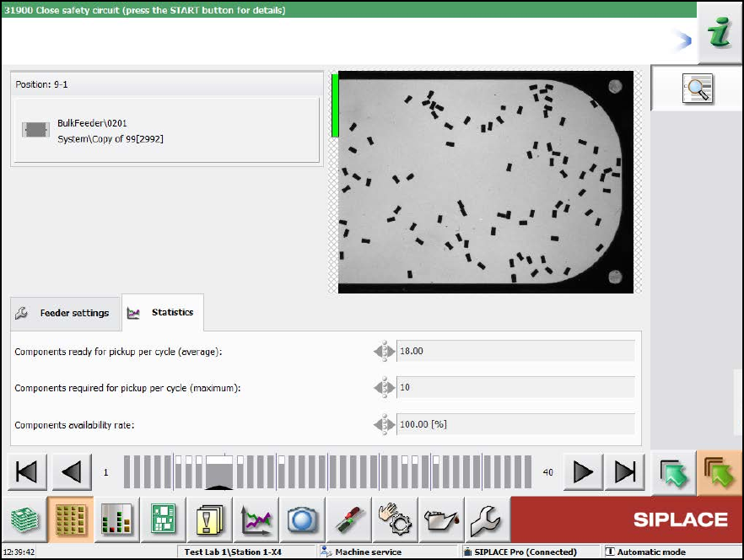The image size is (744, 560).
Task: Click the components required per cycle field
Action: (x=515, y=387)
